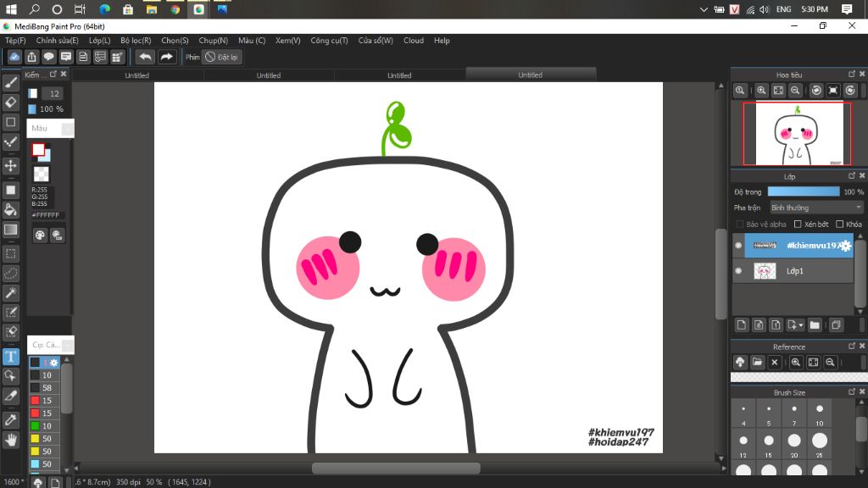Switch to the second Untitled tab
This screenshot has height=488, width=868.
(268, 75)
